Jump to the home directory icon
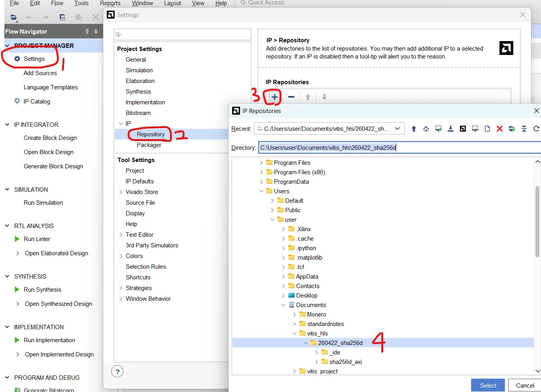The width and height of the screenshot is (541, 392). (426, 129)
